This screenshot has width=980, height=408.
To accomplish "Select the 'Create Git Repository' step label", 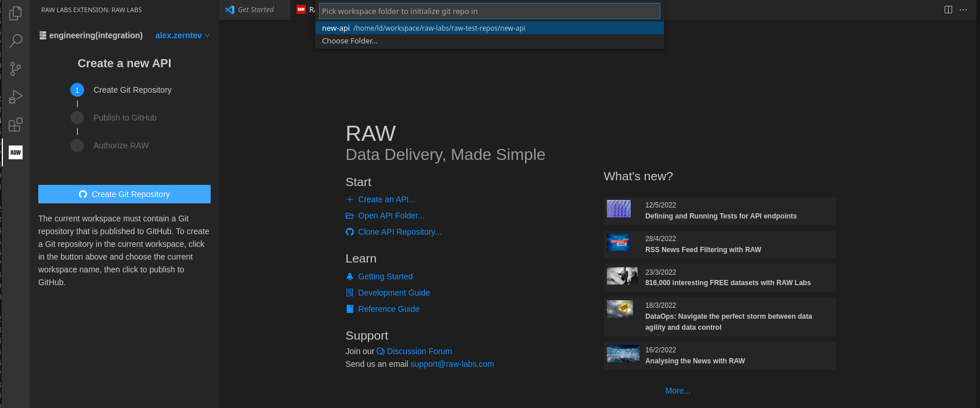I will tap(132, 90).
